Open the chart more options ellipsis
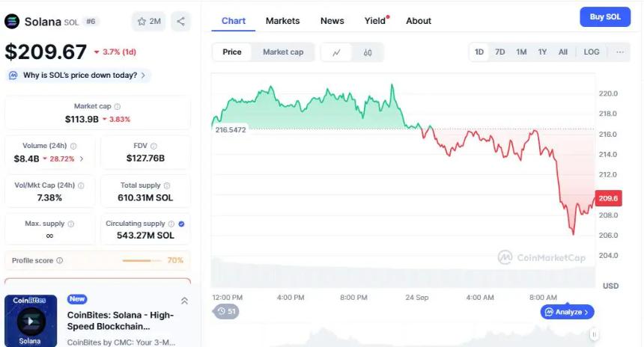The image size is (644, 347). coord(620,52)
